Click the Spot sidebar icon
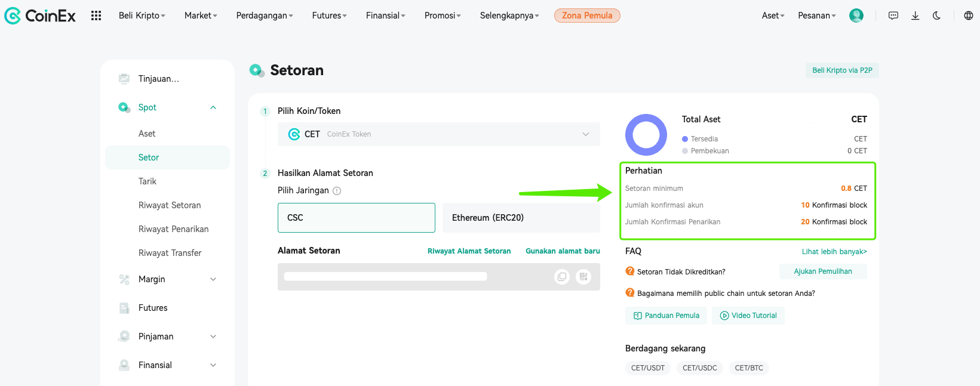Image resolution: width=980 pixels, height=386 pixels. (x=124, y=107)
